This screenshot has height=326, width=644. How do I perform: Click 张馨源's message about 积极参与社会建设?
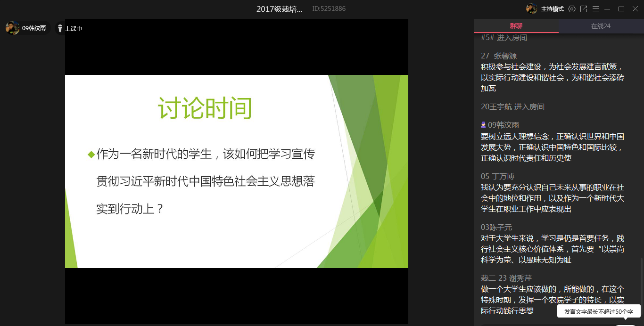(553, 77)
